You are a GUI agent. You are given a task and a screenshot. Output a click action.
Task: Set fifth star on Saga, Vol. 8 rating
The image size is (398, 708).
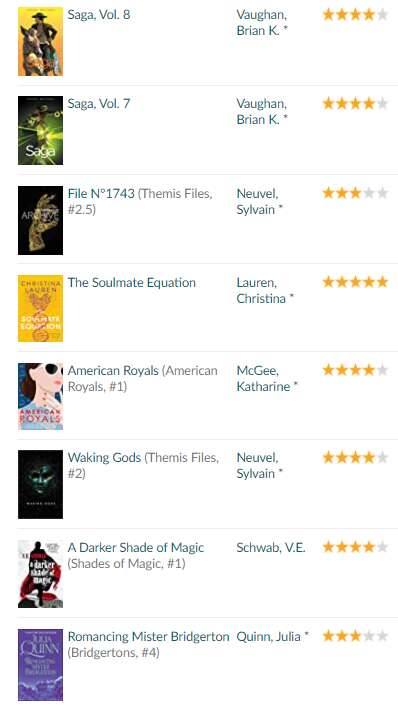(x=382, y=14)
